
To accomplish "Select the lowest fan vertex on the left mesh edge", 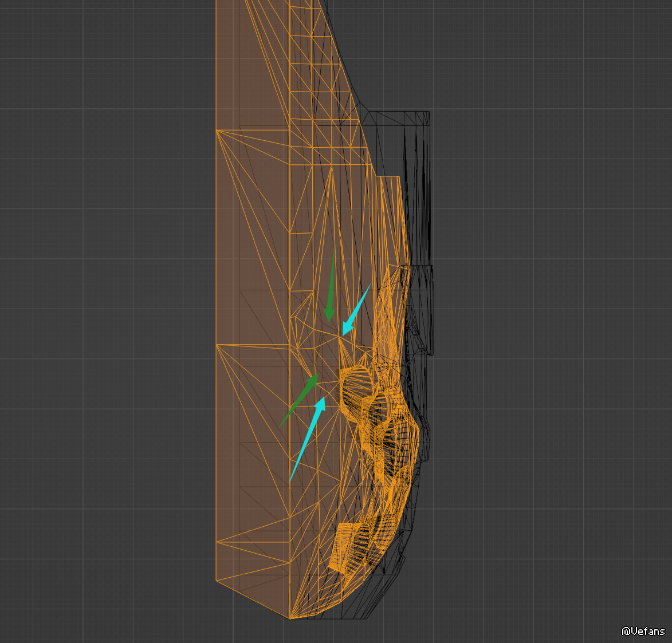I will (x=216, y=541).
